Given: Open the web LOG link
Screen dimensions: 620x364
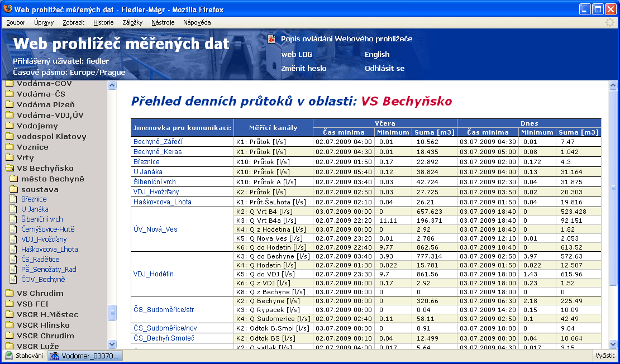Looking at the screenshot, I should [297, 55].
